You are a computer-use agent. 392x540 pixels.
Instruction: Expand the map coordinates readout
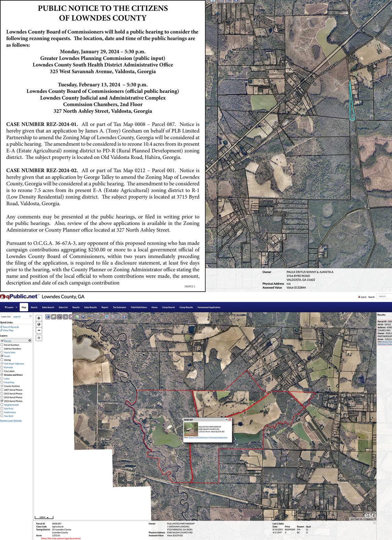point(375,519)
